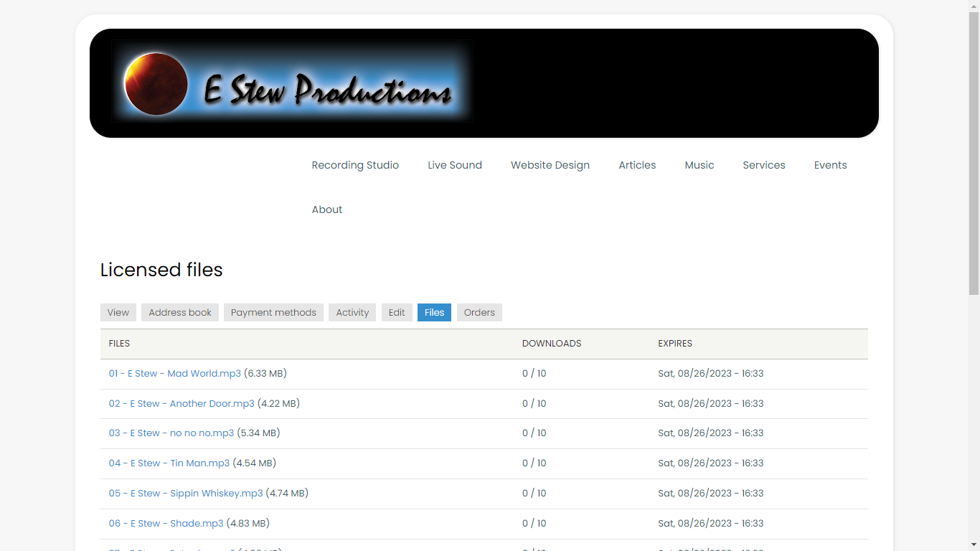Screen dimensions: 980x551
Task: Open the Address book tab
Action: pos(180,313)
